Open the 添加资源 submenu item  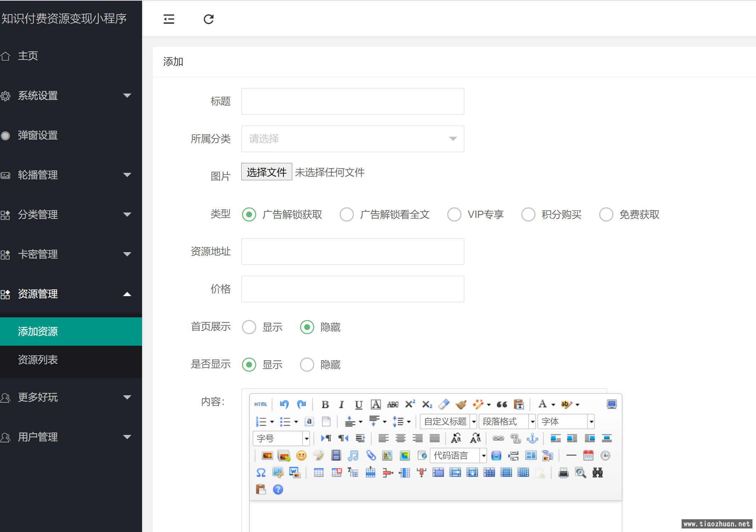tap(71, 332)
